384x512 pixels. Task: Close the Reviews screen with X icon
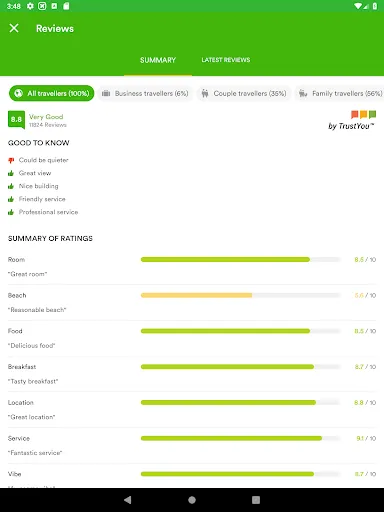[14, 28]
